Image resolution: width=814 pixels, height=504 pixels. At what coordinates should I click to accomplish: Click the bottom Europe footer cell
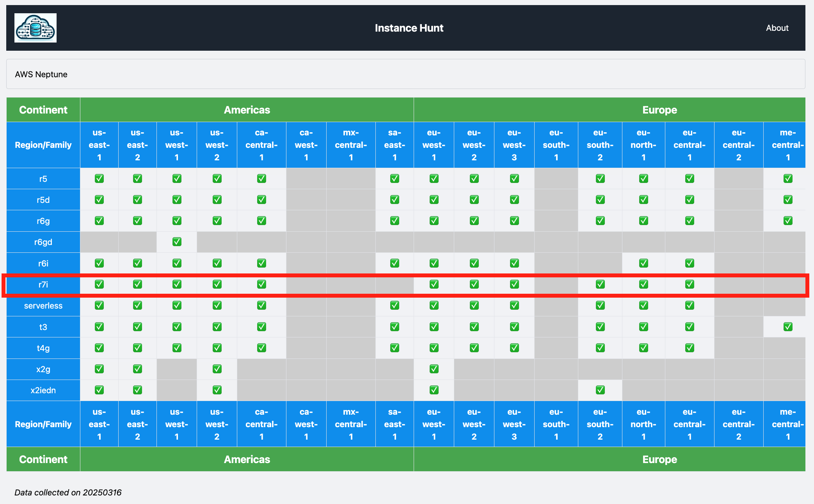click(x=610, y=459)
